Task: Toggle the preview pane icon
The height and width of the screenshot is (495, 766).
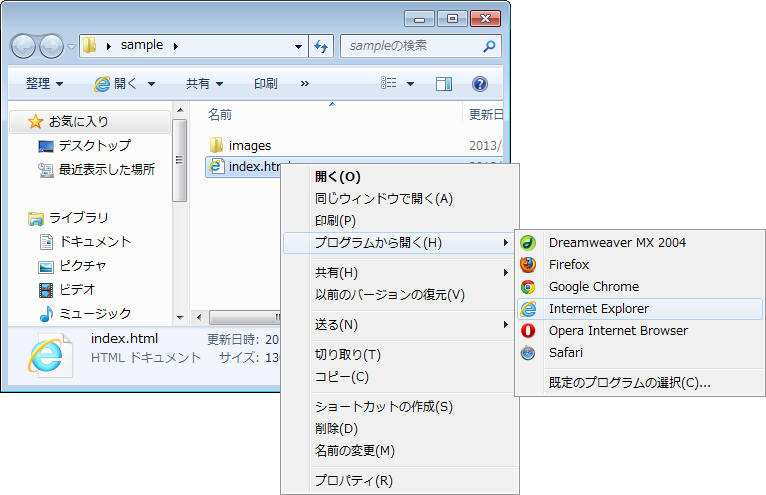Action: pyautogui.click(x=444, y=84)
